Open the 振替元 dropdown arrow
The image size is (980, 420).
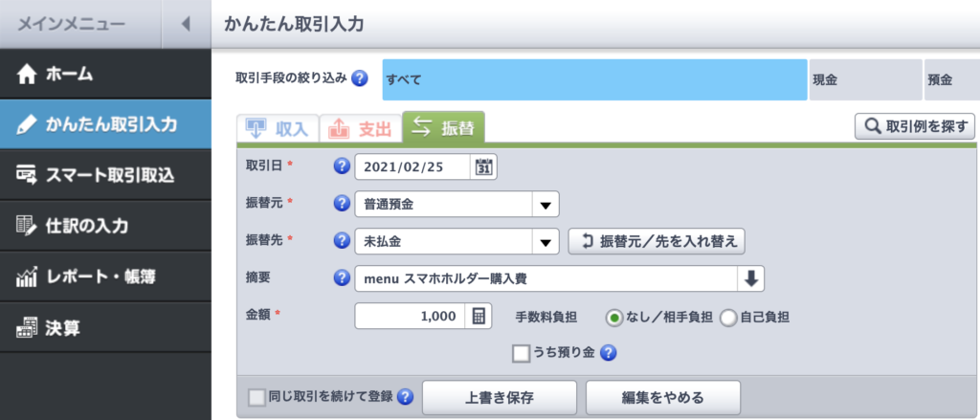[x=546, y=205]
